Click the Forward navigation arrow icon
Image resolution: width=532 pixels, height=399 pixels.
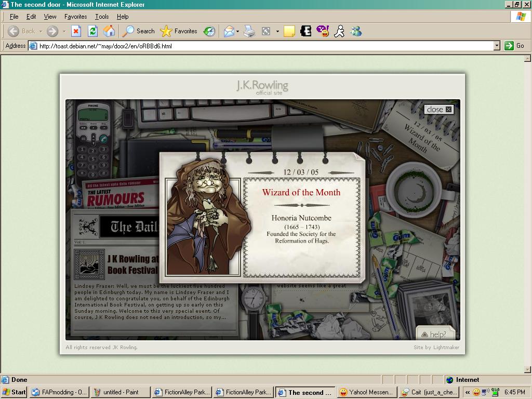point(52,31)
